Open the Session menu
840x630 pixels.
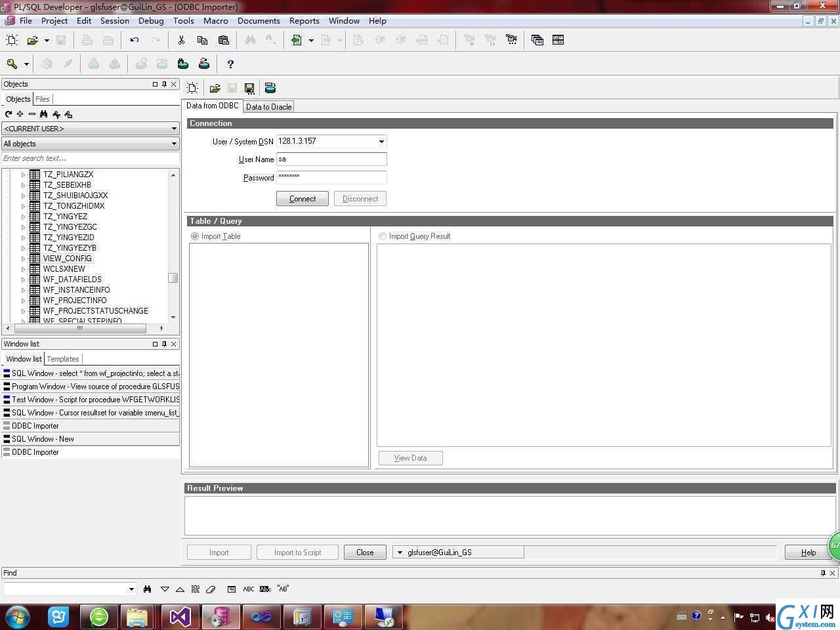[x=115, y=21]
